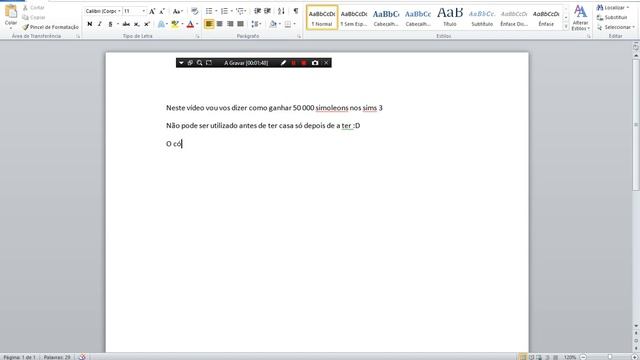The width and height of the screenshot is (640, 360).
Task: Open the Selecionar dropdown
Action: coord(616,27)
